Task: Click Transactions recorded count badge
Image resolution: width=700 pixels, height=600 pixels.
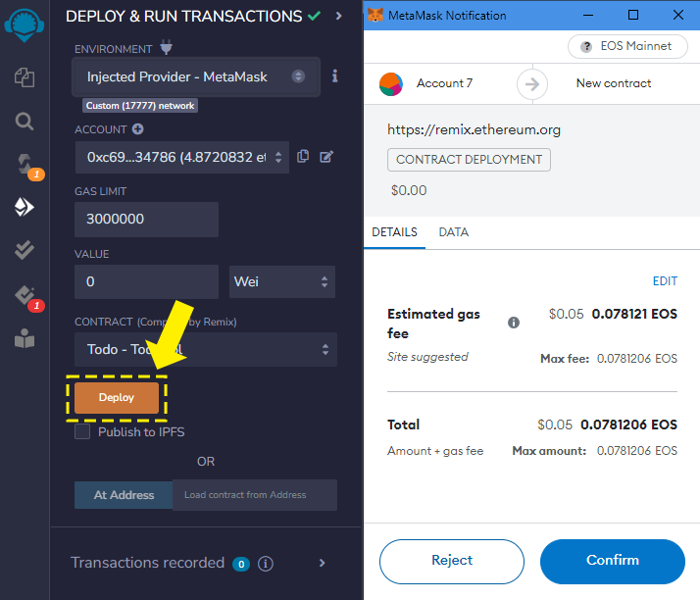Action: tap(241, 564)
